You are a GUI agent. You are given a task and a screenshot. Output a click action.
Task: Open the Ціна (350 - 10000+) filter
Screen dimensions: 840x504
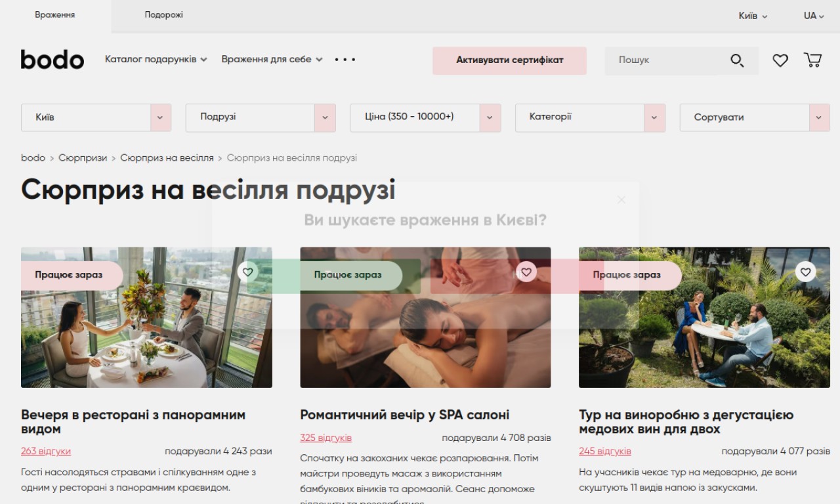point(425,117)
